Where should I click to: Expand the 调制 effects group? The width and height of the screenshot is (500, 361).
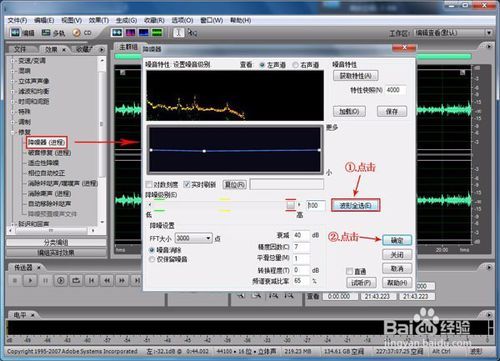click(12, 122)
